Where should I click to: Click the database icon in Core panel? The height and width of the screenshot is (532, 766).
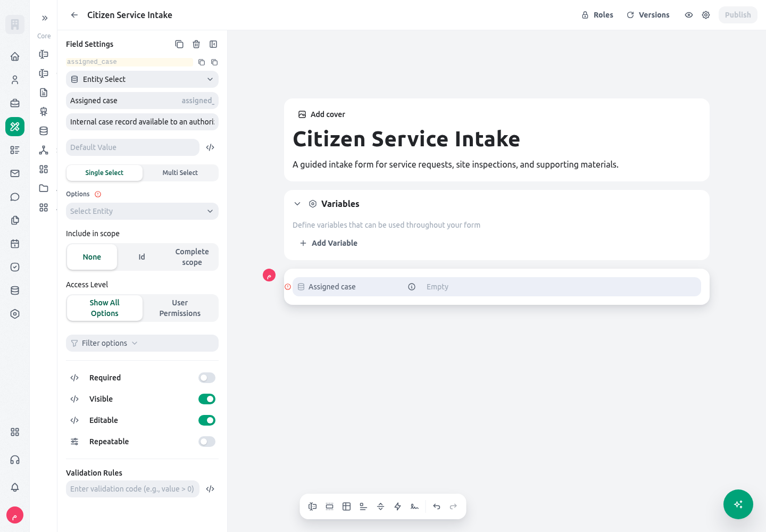point(44,131)
